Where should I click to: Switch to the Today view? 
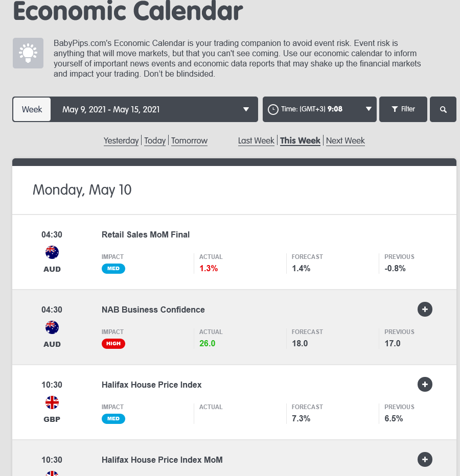[155, 140]
